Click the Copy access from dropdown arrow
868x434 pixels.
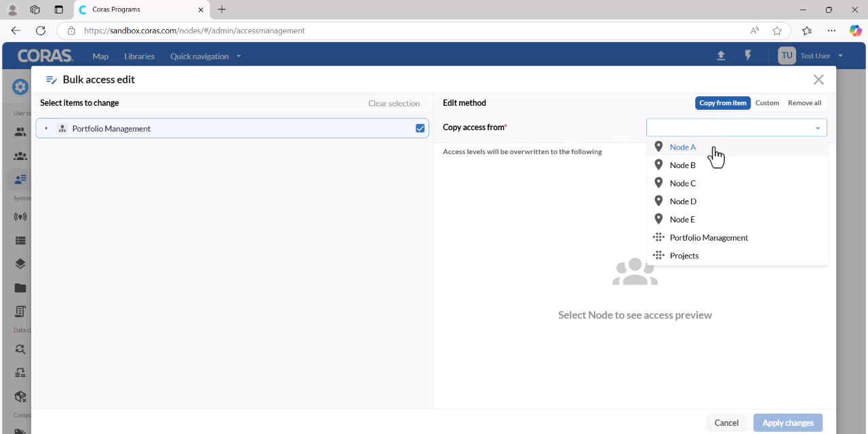tap(817, 128)
